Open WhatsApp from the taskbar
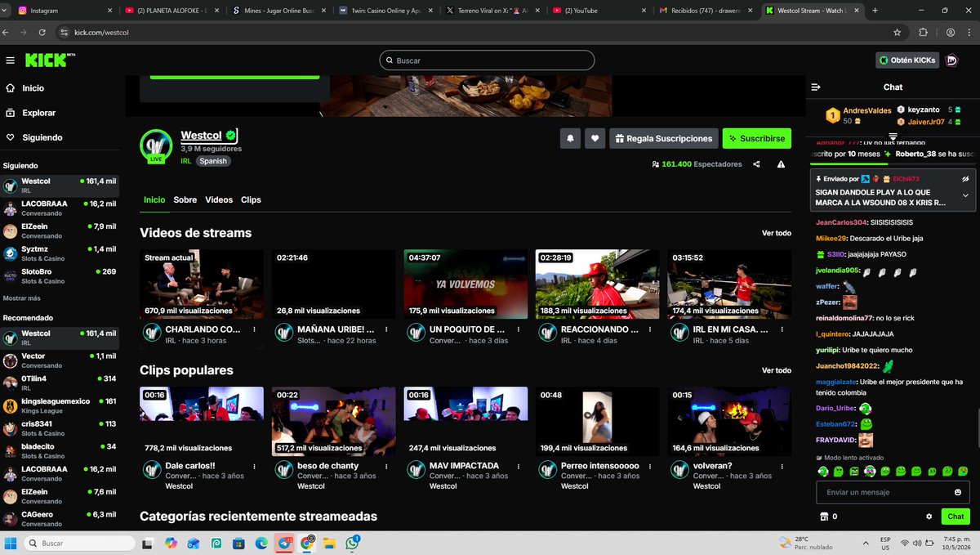The height and width of the screenshot is (555, 980). click(x=353, y=543)
